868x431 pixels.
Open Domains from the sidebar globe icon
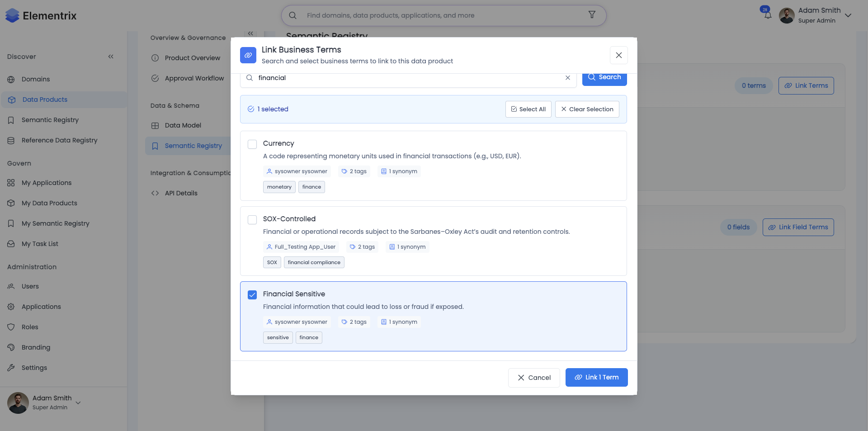(11, 79)
